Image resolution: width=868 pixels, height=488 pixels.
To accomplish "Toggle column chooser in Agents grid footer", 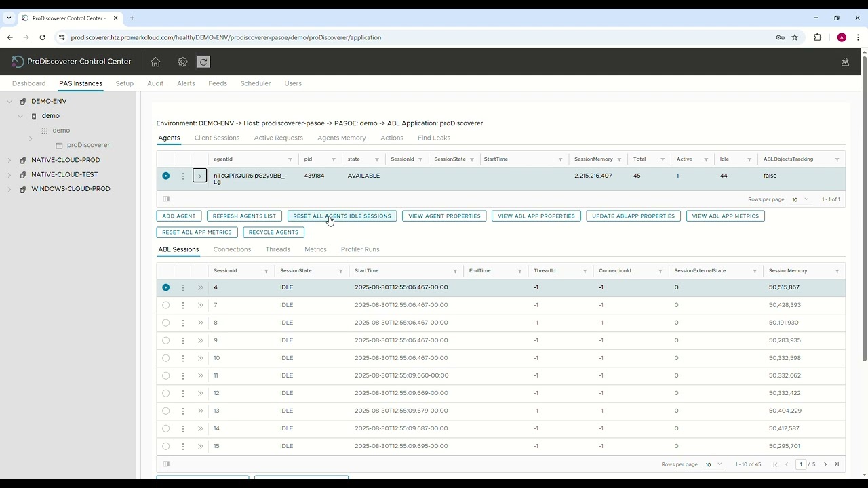I will [166, 199].
